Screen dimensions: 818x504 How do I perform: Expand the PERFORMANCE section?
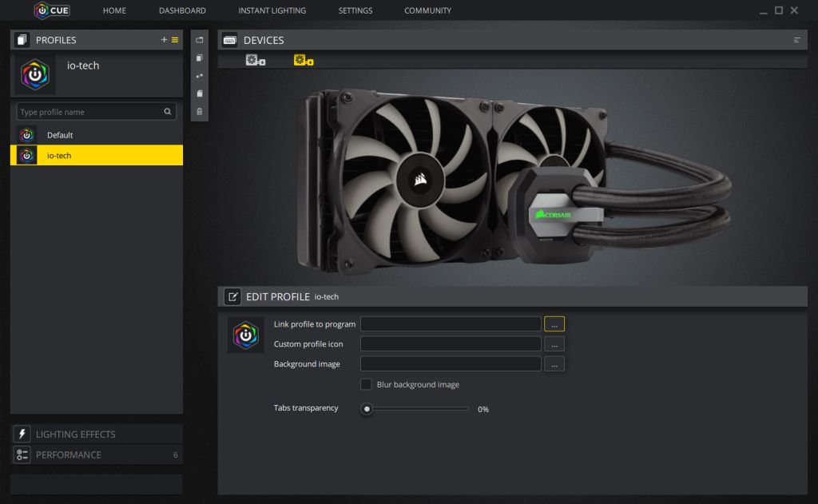point(97,455)
